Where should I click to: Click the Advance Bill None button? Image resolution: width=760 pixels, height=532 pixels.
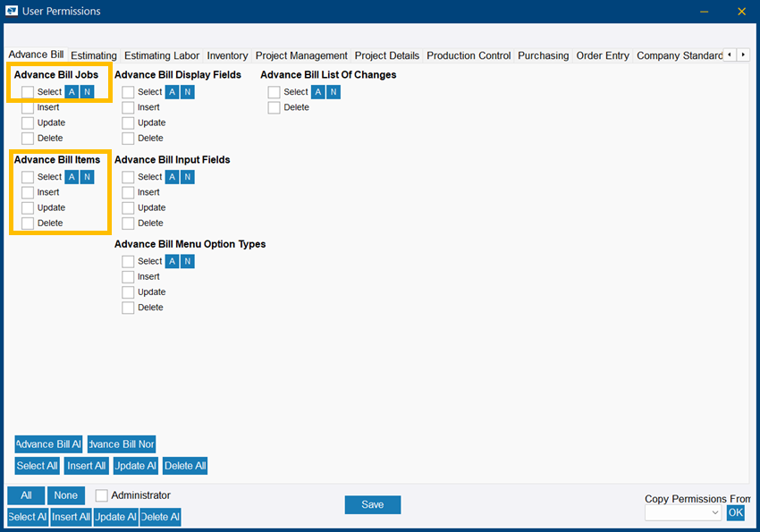(x=122, y=444)
